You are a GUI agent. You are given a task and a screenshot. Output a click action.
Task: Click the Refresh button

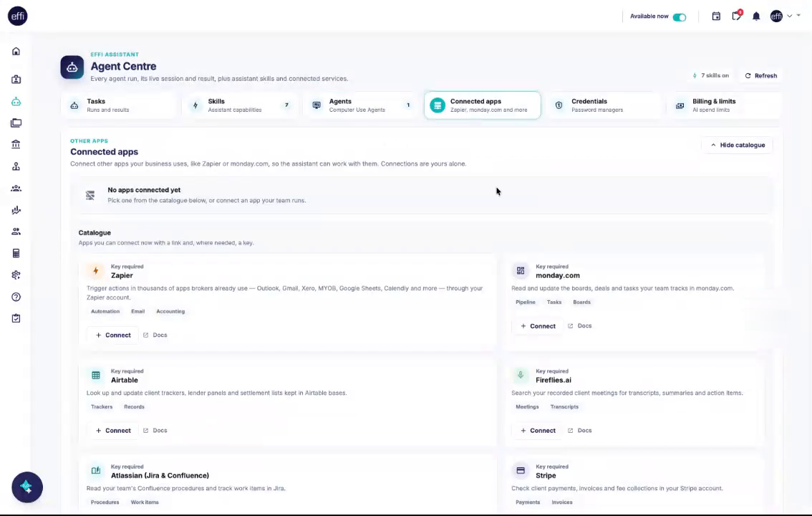pyautogui.click(x=760, y=76)
